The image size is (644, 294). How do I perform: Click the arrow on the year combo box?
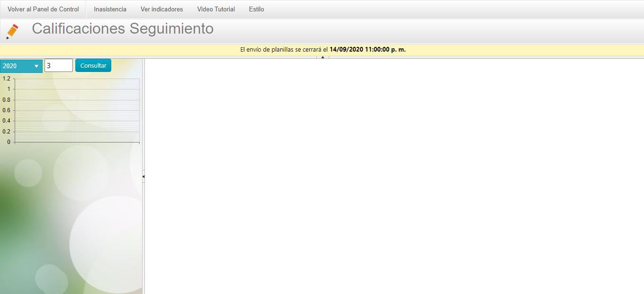click(x=36, y=66)
